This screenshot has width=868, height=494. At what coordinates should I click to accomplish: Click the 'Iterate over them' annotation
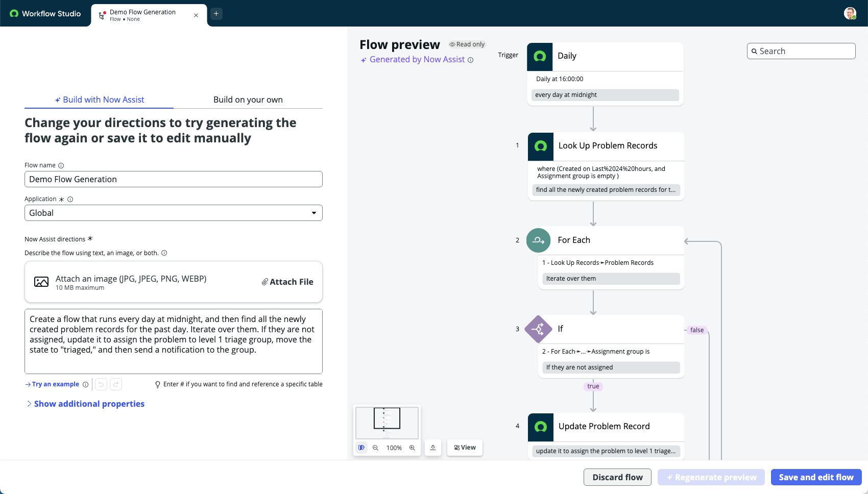(x=611, y=279)
